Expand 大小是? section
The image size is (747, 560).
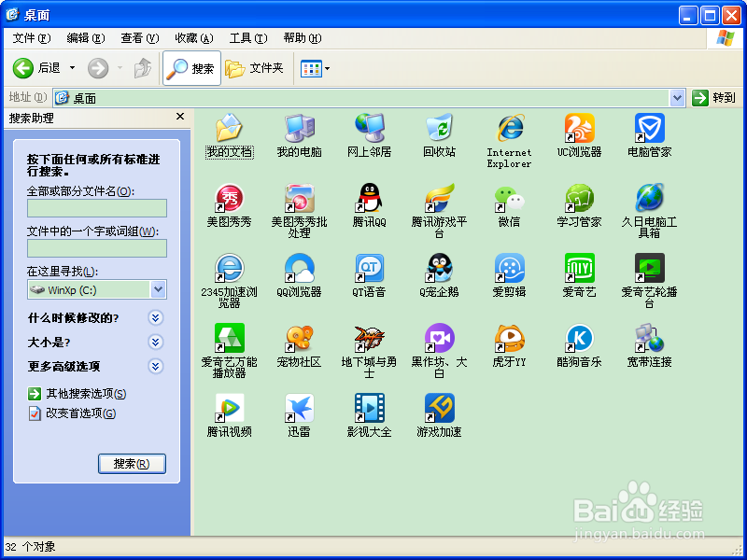pos(156,342)
